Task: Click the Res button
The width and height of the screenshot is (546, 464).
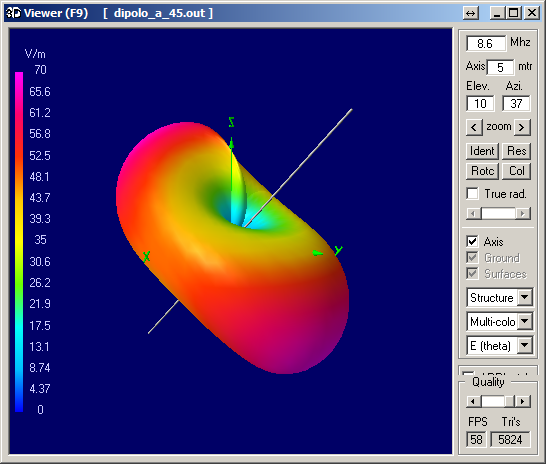Action: click(x=516, y=151)
